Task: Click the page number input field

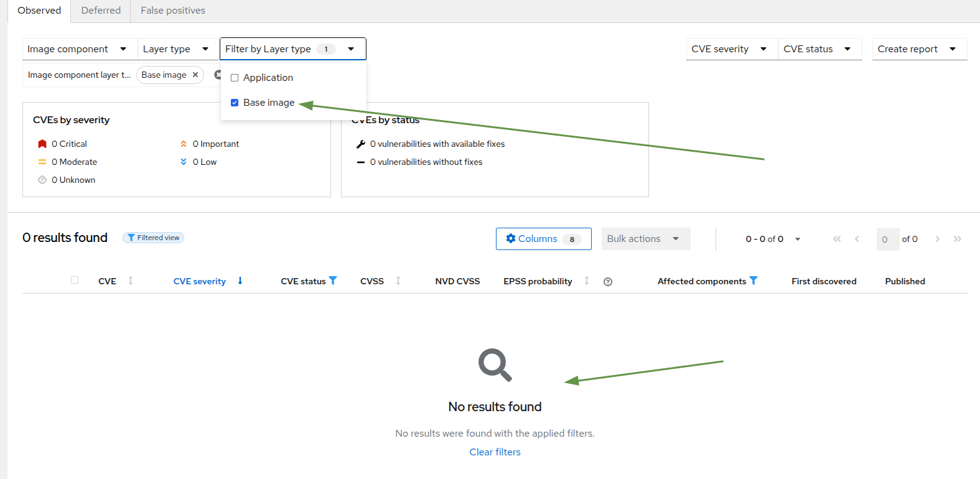Action: (887, 240)
